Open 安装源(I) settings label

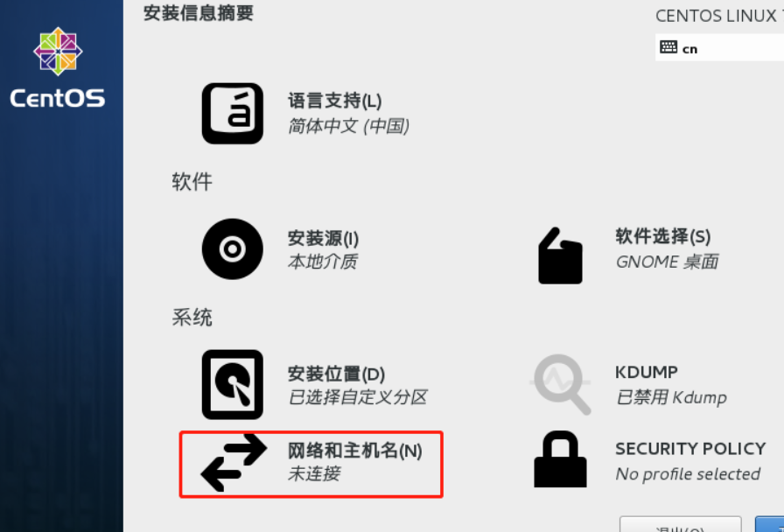323,238
